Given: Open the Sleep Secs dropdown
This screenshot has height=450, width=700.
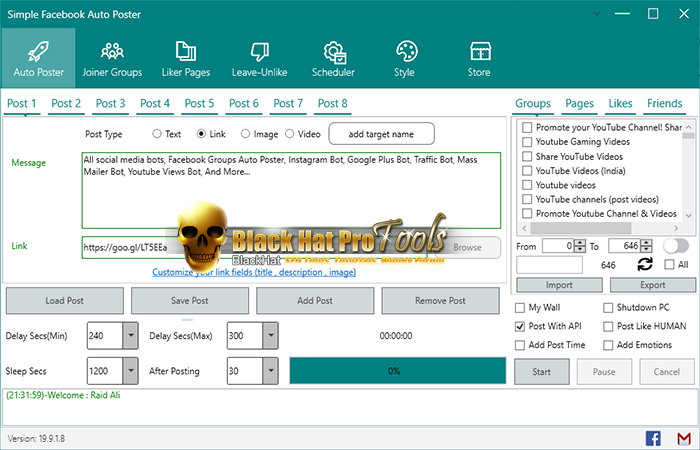Looking at the screenshot, I should [130, 371].
